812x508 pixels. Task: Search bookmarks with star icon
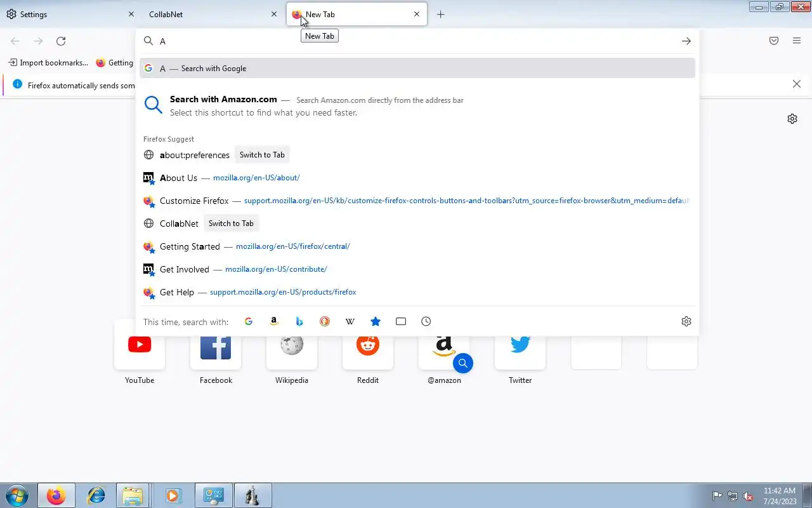376,321
